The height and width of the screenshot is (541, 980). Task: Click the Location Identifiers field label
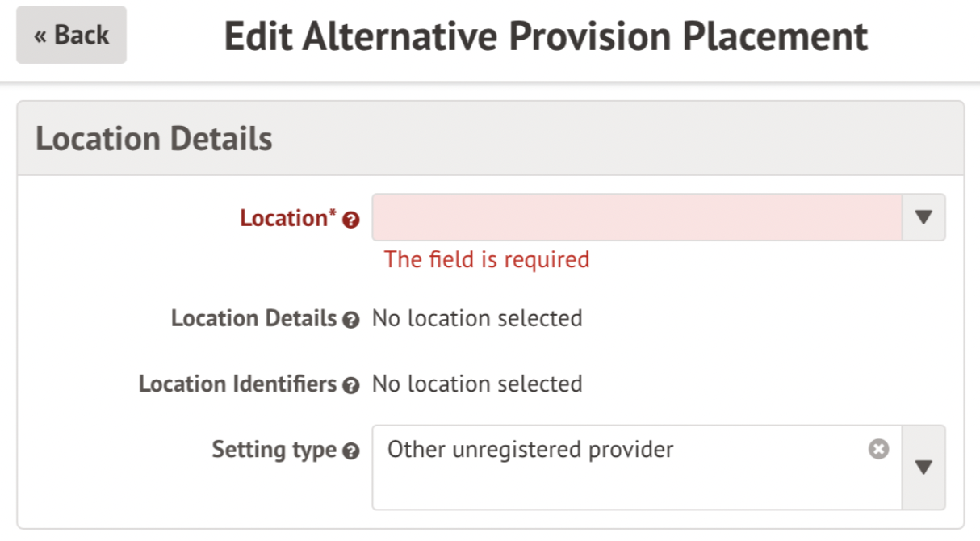pyautogui.click(x=237, y=384)
